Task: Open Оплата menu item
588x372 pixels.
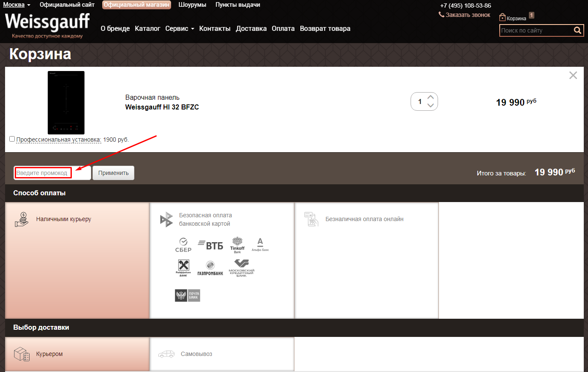Action: [283, 29]
